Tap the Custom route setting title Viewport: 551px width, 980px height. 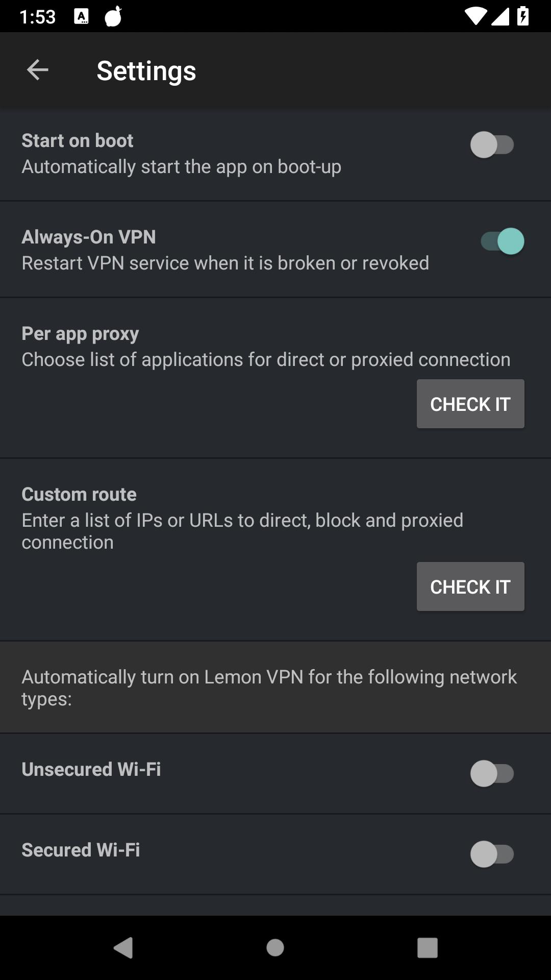pyautogui.click(x=79, y=494)
